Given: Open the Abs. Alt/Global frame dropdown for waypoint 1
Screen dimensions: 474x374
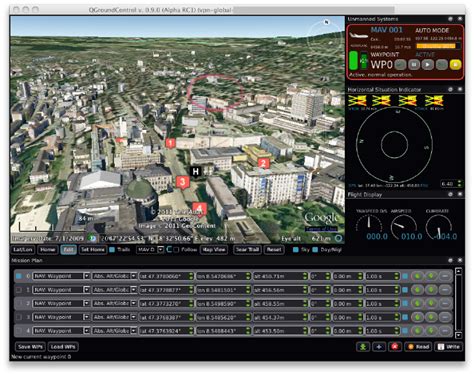Looking at the screenshot, I should pyautogui.click(x=115, y=290).
